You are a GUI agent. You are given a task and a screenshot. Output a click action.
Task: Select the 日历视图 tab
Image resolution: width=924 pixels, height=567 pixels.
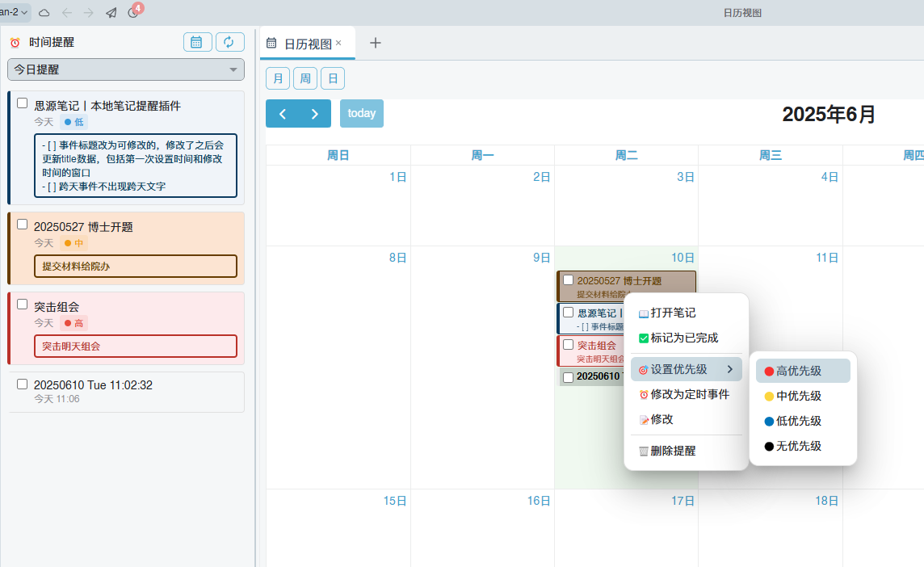[308, 44]
